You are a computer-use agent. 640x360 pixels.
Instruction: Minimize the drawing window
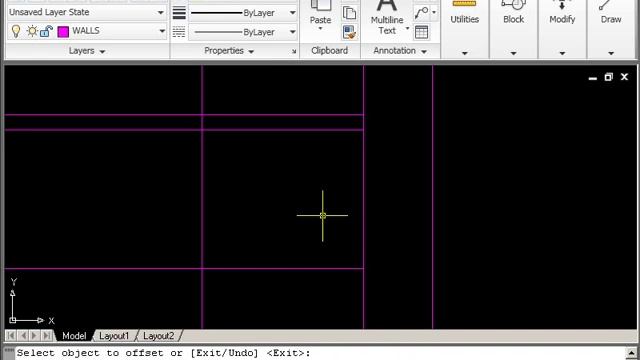click(593, 77)
